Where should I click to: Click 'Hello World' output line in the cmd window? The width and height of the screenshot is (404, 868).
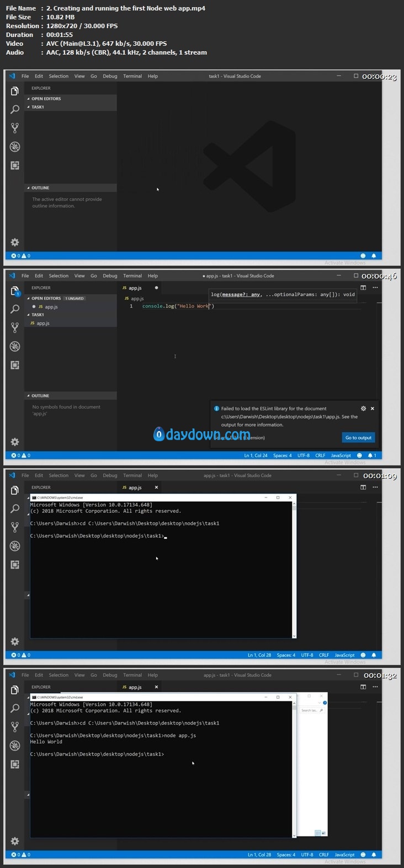46,742
